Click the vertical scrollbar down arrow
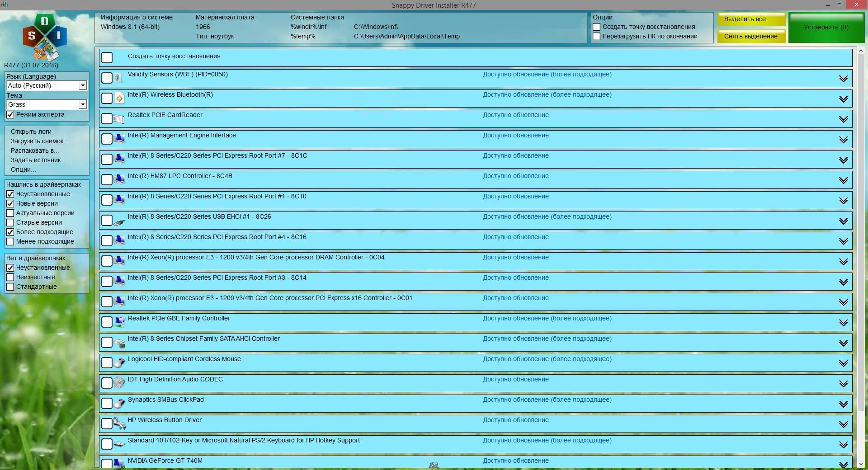Image resolution: width=868 pixels, height=470 pixels. click(861, 464)
